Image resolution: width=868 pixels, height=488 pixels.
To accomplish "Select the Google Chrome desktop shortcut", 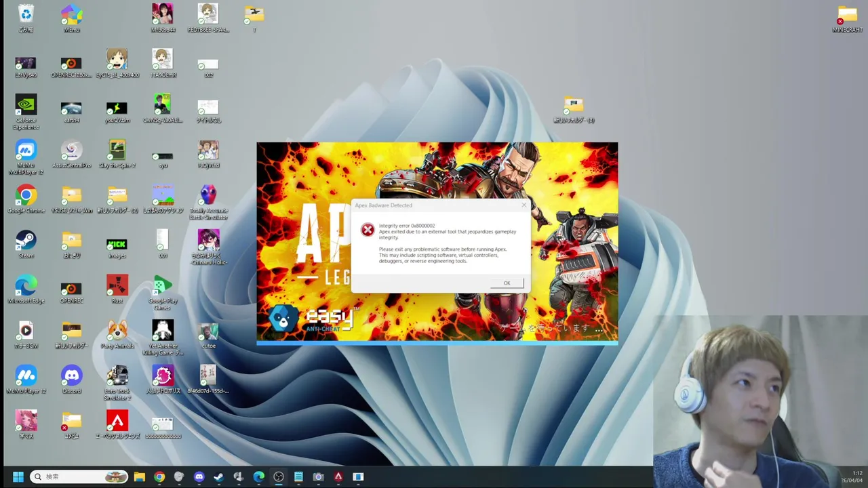I will point(26,199).
